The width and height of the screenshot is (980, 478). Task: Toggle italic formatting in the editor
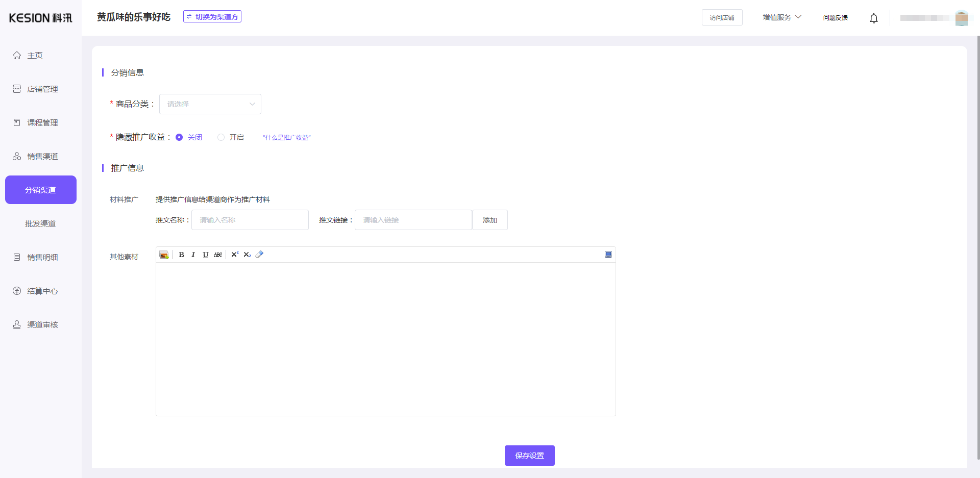pos(193,255)
